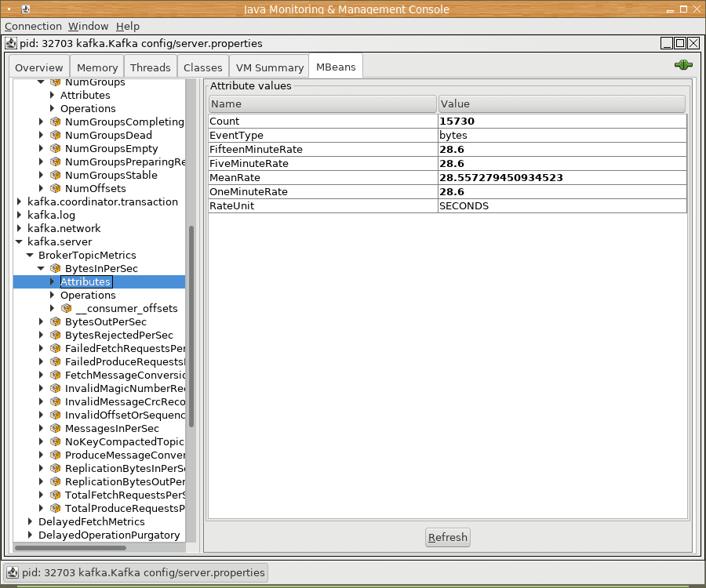Click the BytesRejectedPerSec MBean icon
This screenshot has width=706, height=588.
[x=56, y=336]
